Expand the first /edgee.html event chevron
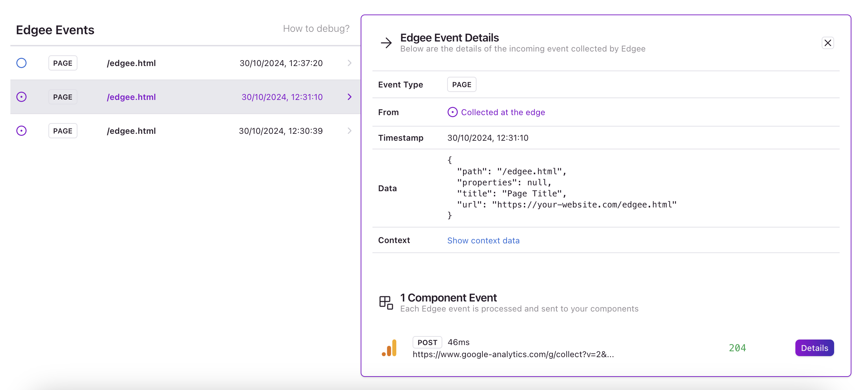The width and height of the screenshot is (868, 390). click(x=350, y=63)
